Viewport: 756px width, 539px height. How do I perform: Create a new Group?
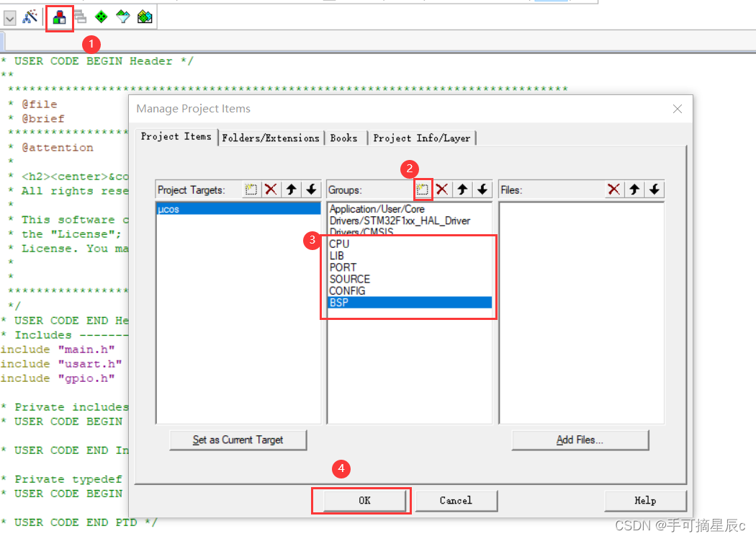[x=423, y=190]
